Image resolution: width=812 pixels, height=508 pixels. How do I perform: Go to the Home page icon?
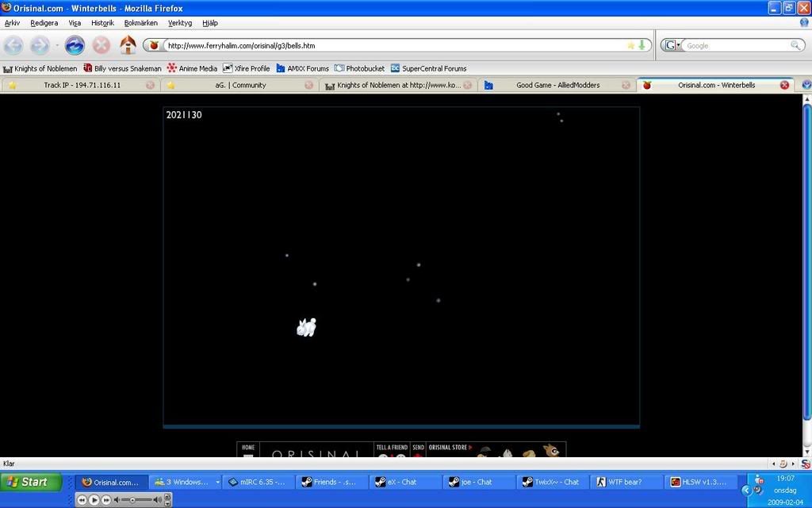pos(127,45)
